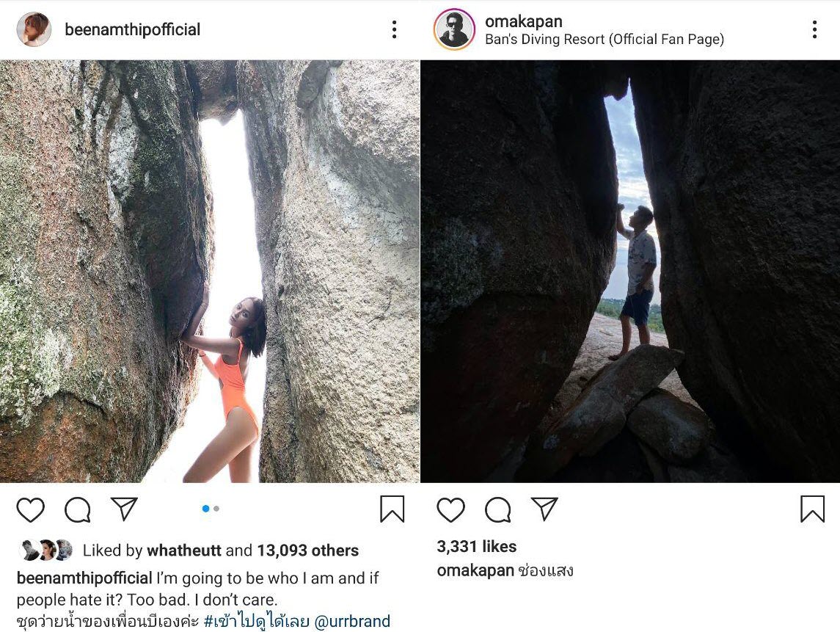Image resolution: width=840 pixels, height=632 pixels.
Task: Show the 13,093 others who liked
Action: pos(308,551)
